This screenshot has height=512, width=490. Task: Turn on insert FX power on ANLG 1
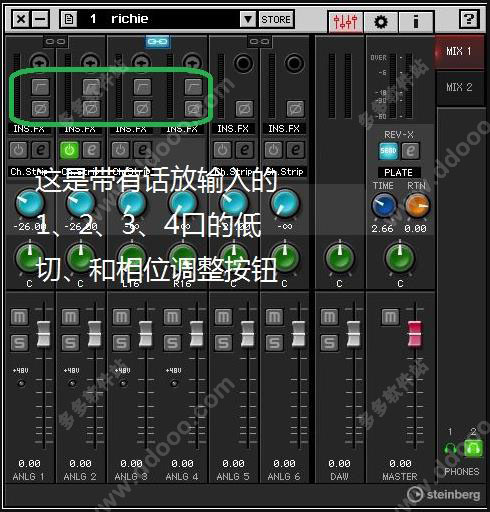click(18, 150)
